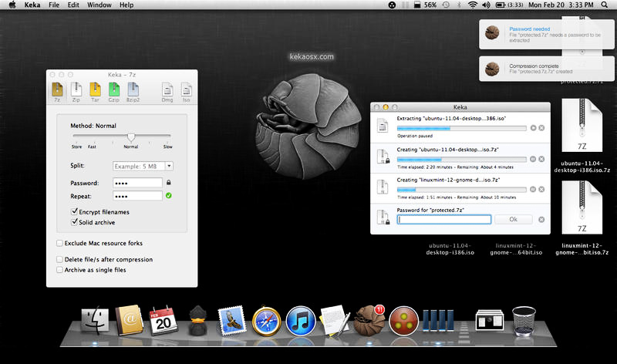Click Ok to submit protected.7z password
The width and height of the screenshot is (617, 364).
(x=513, y=220)
